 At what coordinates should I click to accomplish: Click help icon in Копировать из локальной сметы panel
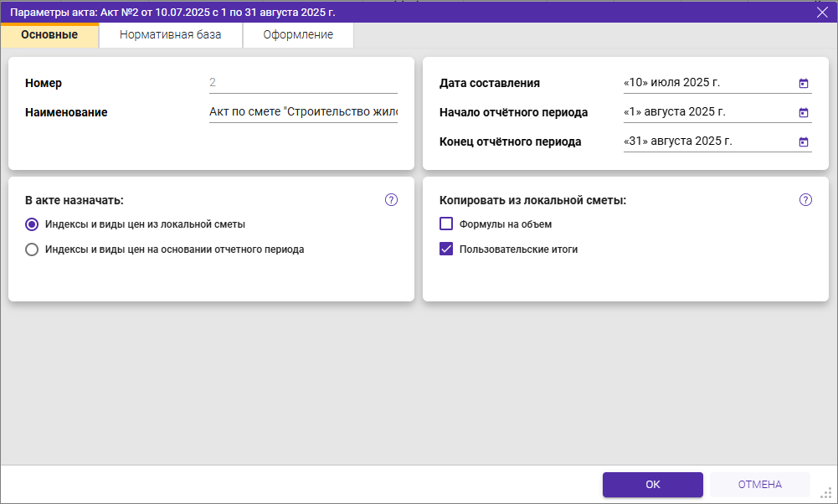click(805, 200)
